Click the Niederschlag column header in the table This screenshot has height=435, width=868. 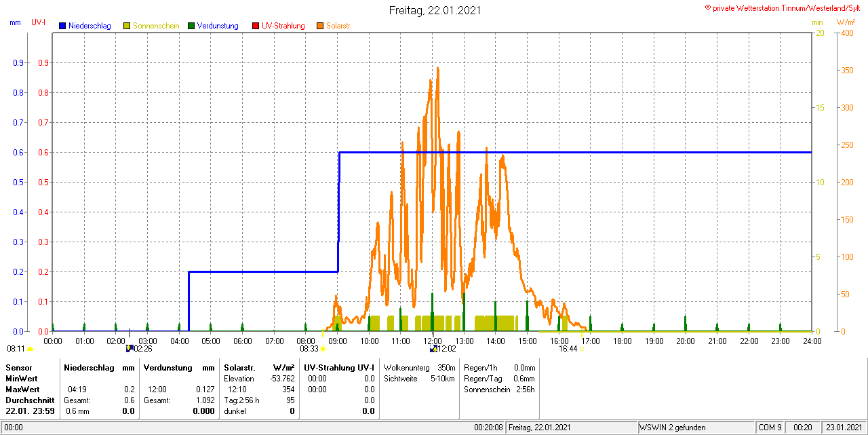(90, 367)
